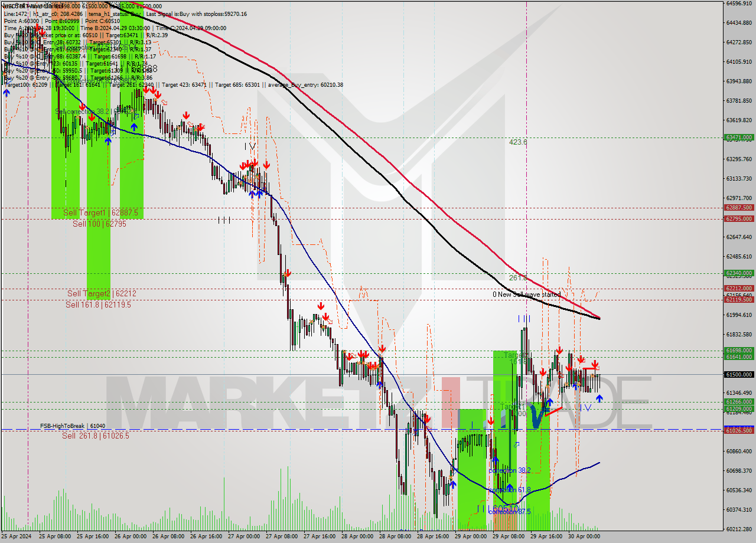The height and width of the screenshot is (543, 756).
Task: Click the 'average_Buy_entry: 60210.38' text
Action: (305, 84)
